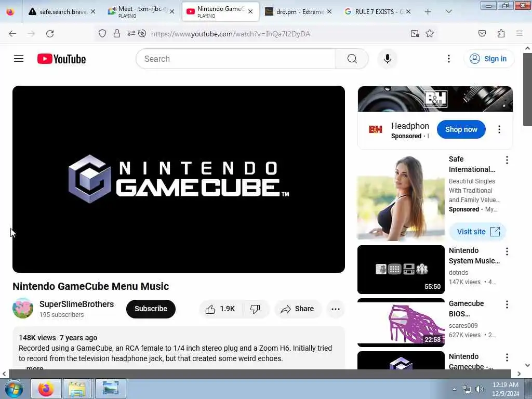
Task: Click Visit site on sponsored ad
Action: [478, 232]
